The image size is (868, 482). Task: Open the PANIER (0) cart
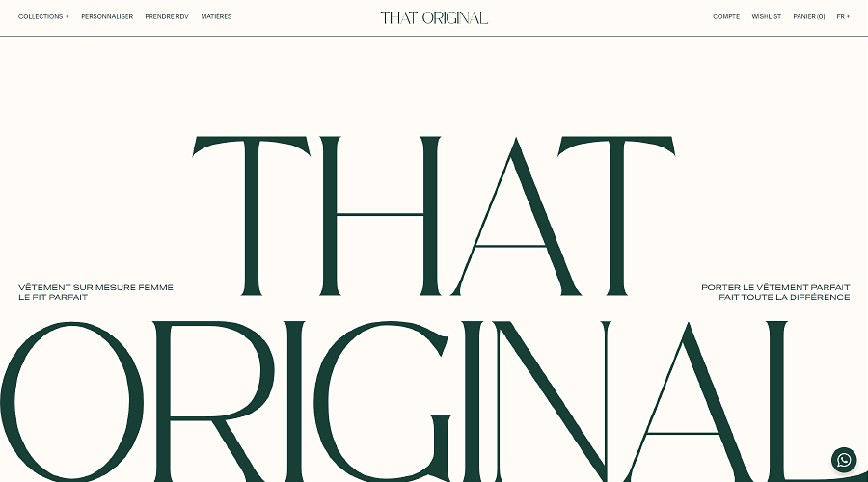coord(809,16)
